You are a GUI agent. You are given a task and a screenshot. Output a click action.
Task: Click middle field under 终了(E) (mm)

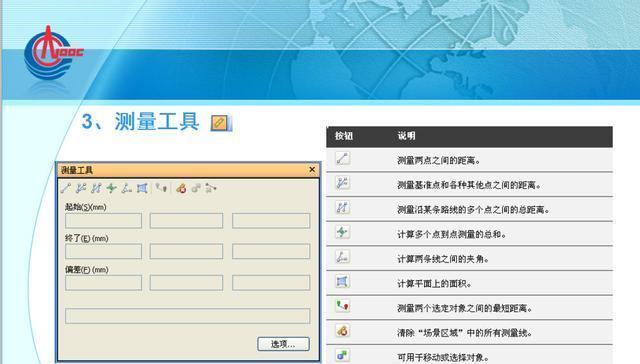click(186, 251)
